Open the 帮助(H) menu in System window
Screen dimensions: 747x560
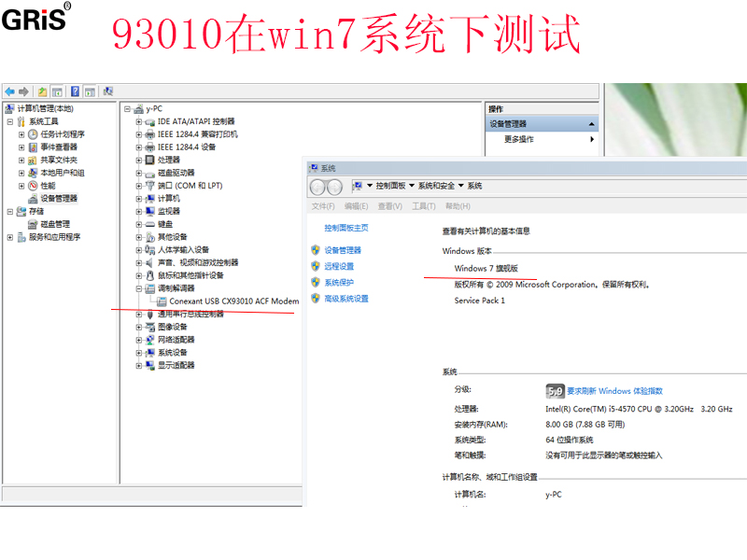pos(458,206)
